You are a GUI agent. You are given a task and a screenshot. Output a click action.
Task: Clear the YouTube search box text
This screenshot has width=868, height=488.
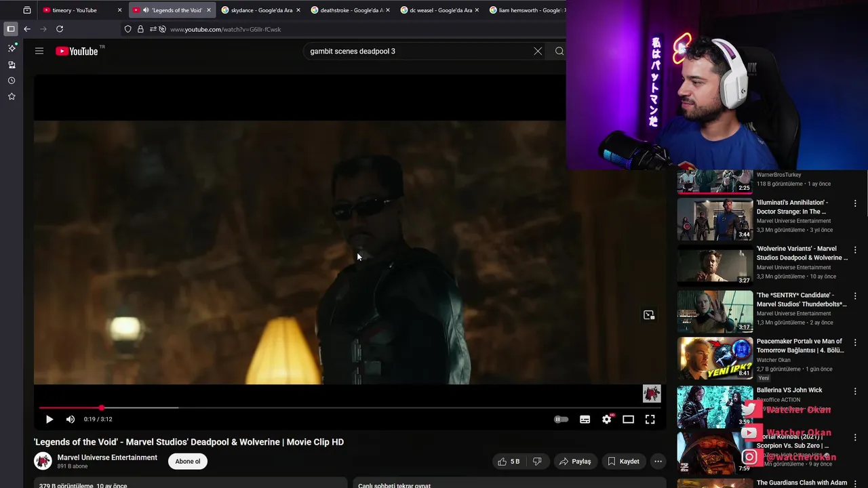pyautogui.click(x=538, y=51)
